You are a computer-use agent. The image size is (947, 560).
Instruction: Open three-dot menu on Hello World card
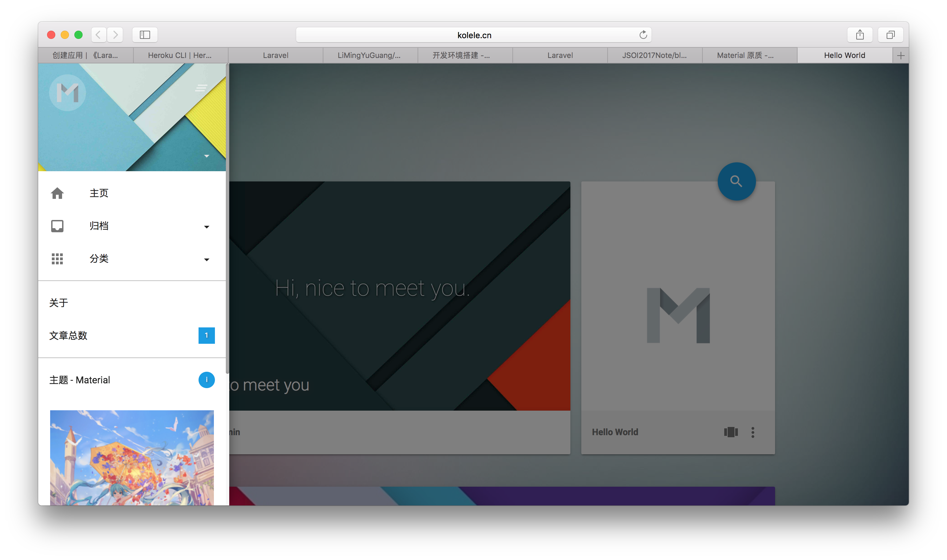pyautogui.click(x=753, y=432)
